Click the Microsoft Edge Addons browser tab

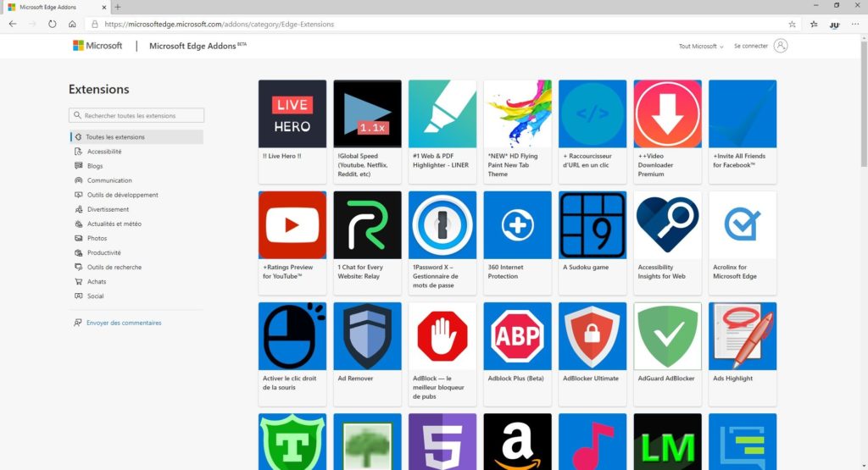point(55,7)
